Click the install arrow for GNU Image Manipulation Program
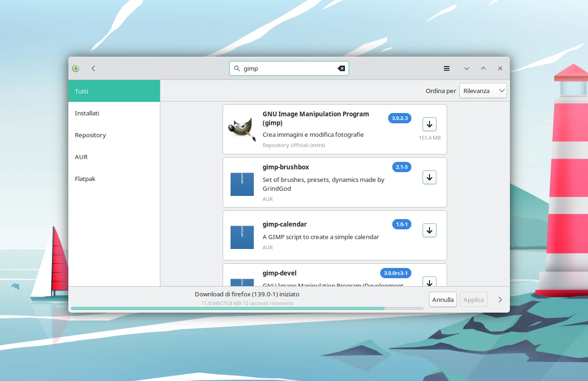This screenshot has width=588, height=381. [429, 124]
